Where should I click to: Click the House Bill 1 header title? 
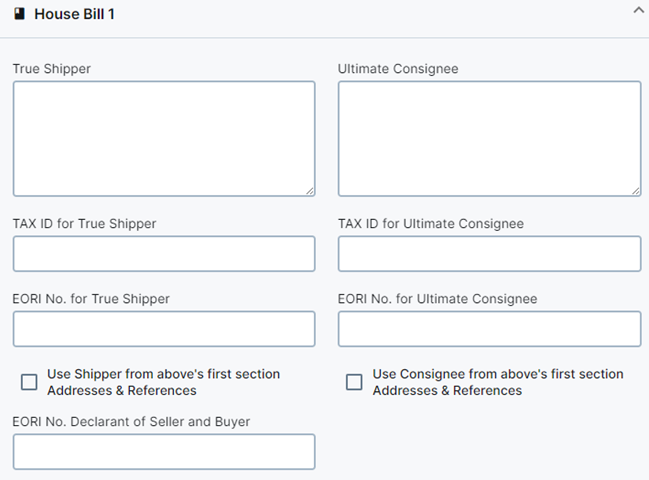[x=74, y=15]
